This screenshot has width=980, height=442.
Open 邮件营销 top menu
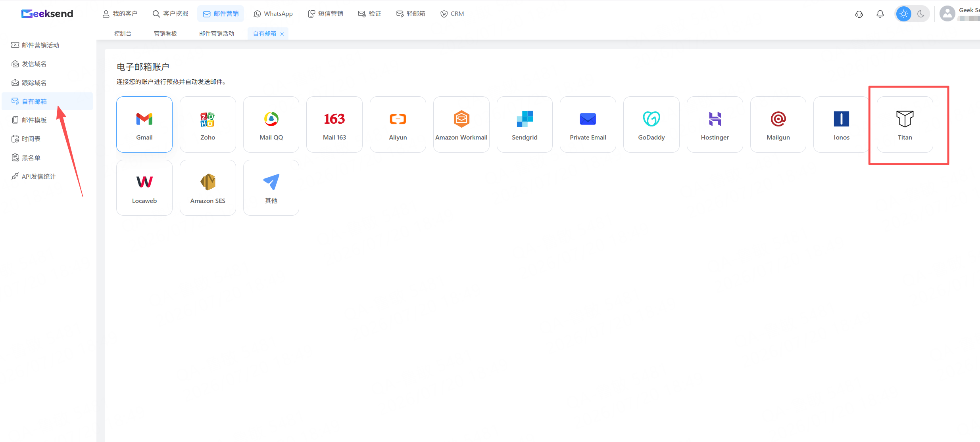click(x=221, y=14)
